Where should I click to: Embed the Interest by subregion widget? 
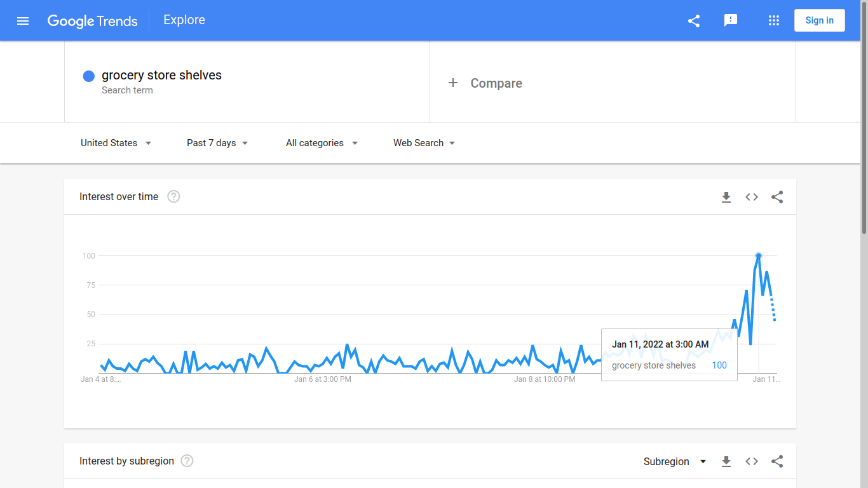752,461
